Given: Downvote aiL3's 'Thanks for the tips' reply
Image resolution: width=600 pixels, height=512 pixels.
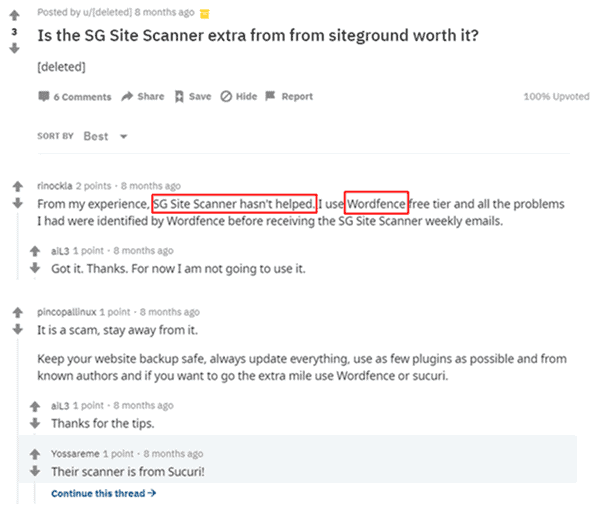Looking at the screenshot, I should tap(35, 423).
